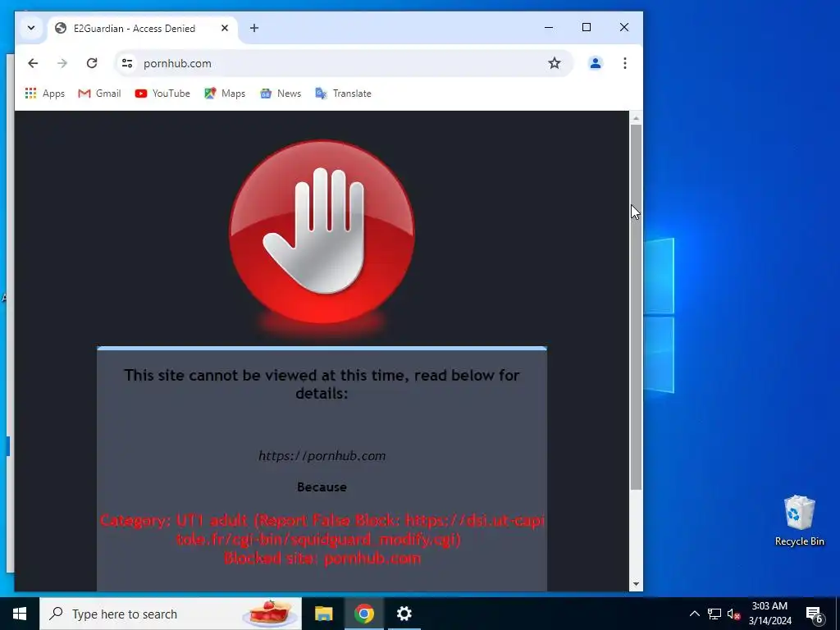Image resolution: width=840 pixels, height=630 pixels.
Task: Open the Maps bookmark
Action: [225, 94]
